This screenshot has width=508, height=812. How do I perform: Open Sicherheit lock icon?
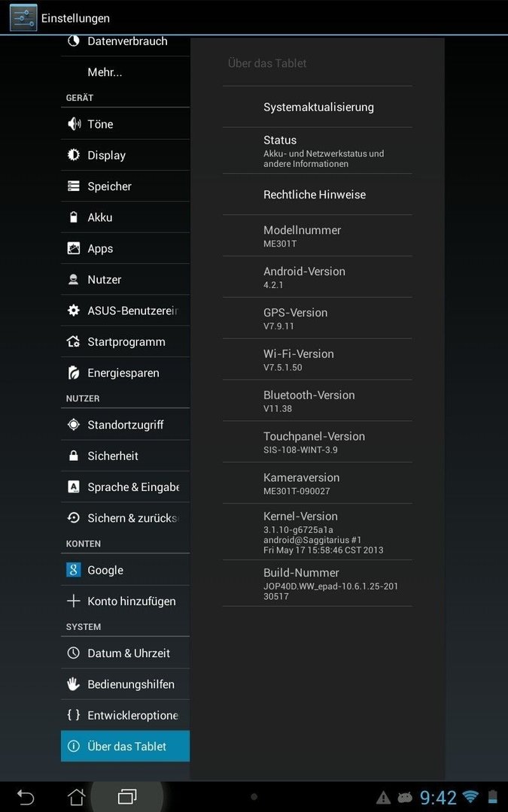coord(74,456)
